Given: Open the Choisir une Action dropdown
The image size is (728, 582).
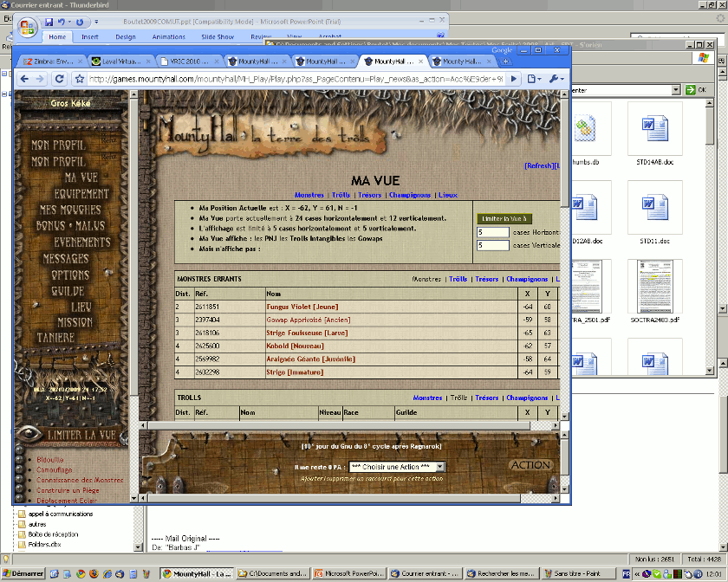Looking at the screenshot, I should [397, 467].
